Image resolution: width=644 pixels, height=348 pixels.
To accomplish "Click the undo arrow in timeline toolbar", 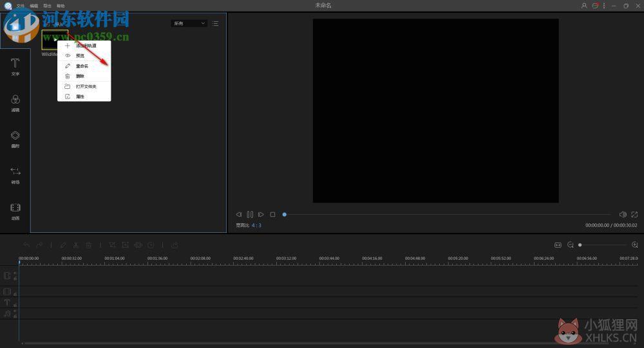I will coord(26,245).
